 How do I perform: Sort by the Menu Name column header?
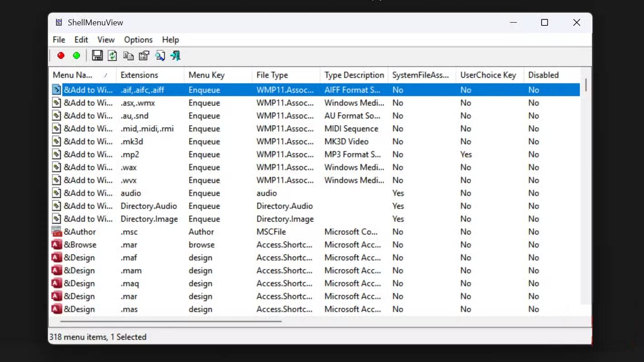(x=82, y=75)
